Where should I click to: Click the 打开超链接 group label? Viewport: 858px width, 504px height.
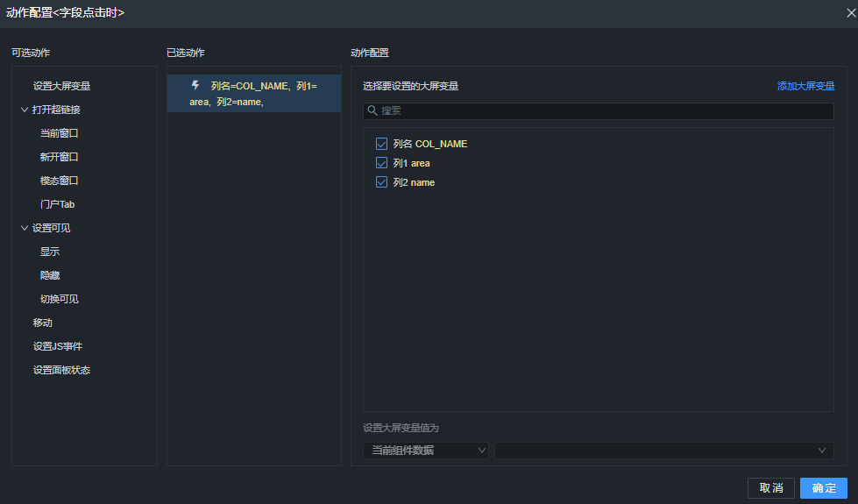56,110
